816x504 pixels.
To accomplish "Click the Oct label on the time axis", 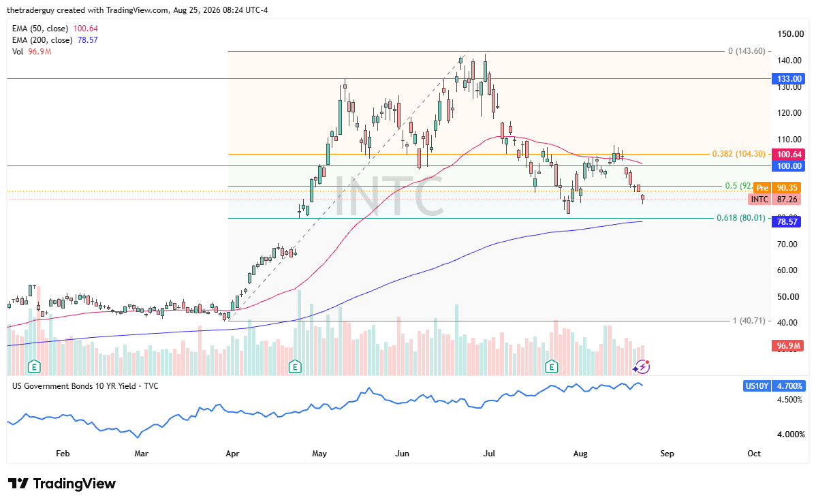I will tap(754, 454).
